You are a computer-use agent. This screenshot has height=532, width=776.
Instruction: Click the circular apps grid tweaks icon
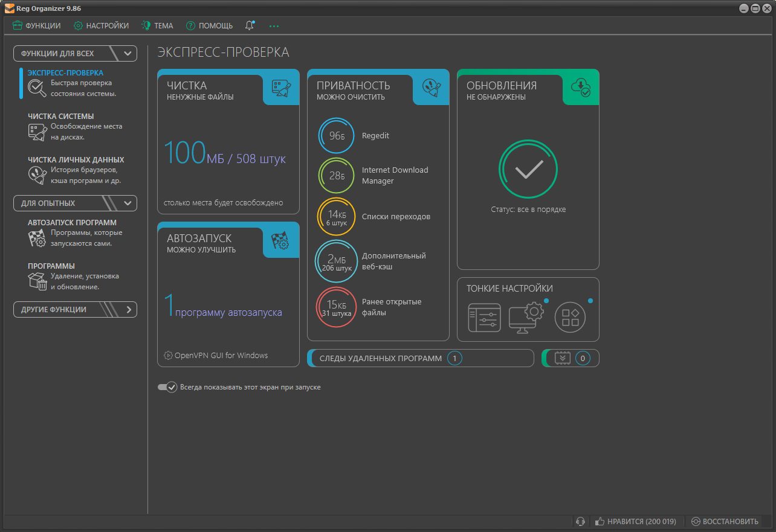tap(570, 317)
